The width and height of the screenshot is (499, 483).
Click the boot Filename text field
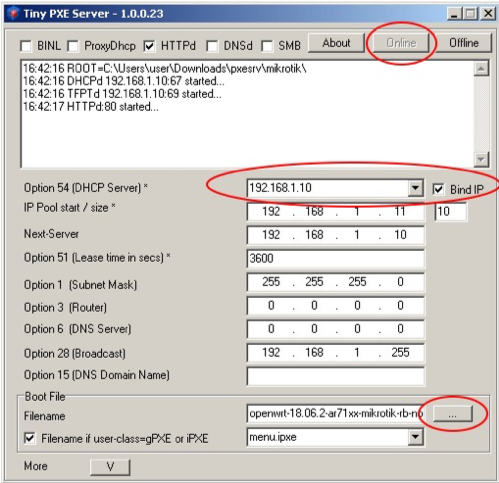click(x=336, y=414)
